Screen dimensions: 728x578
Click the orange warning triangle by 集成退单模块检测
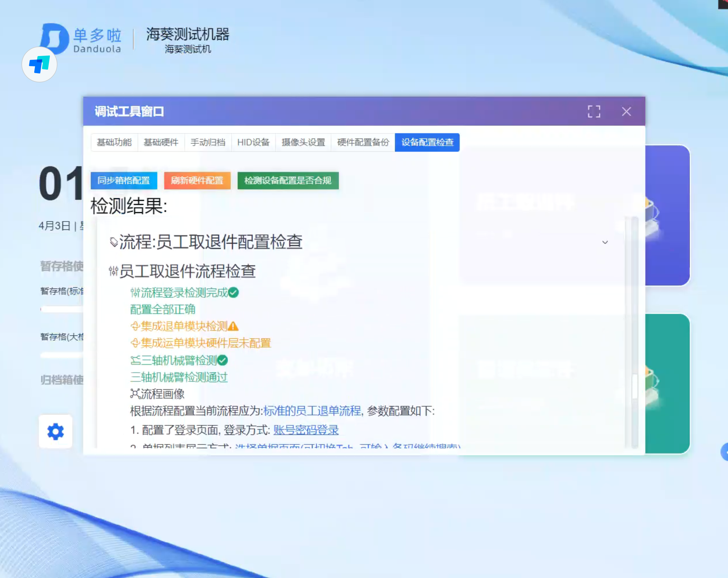[x=233, y=326]
